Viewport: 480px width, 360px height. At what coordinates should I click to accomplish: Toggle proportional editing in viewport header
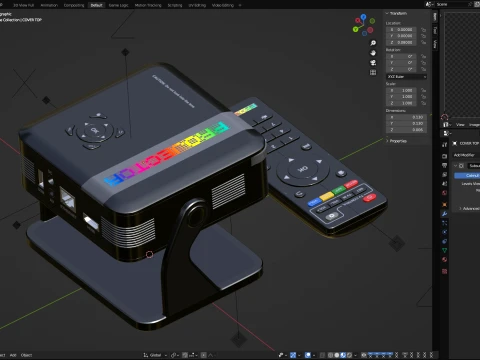click(x=204, y=355)
